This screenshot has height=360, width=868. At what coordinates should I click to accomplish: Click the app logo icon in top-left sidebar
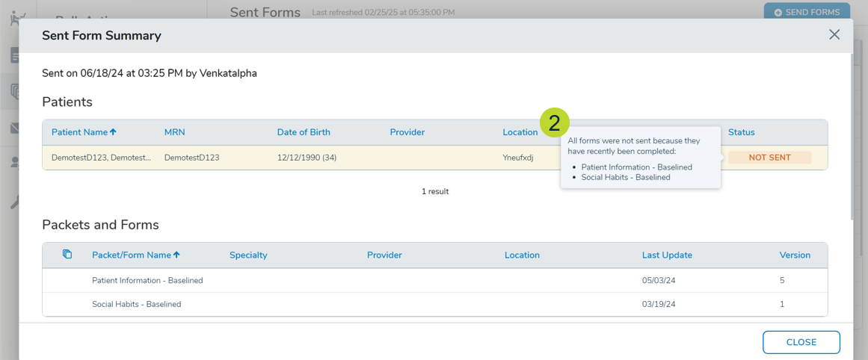(x=16, y=18)
